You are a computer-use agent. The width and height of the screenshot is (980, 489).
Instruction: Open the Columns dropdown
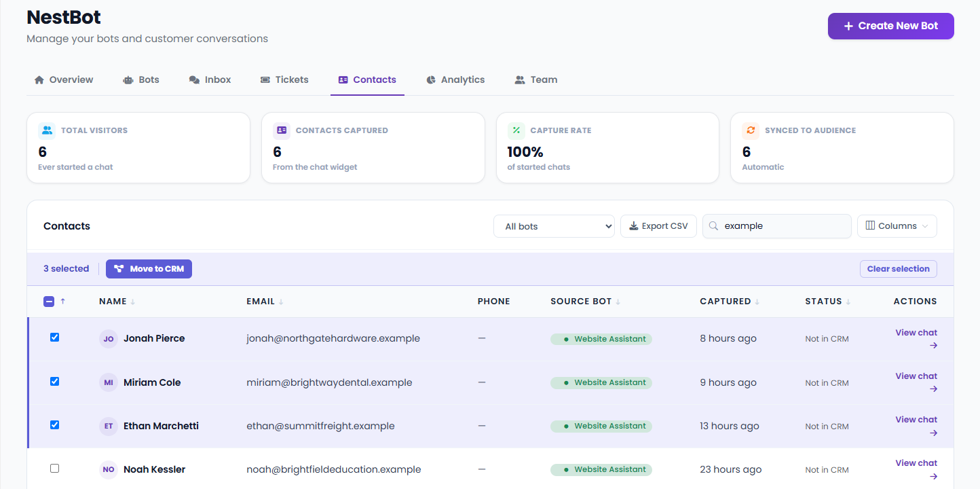pos(897,226)
